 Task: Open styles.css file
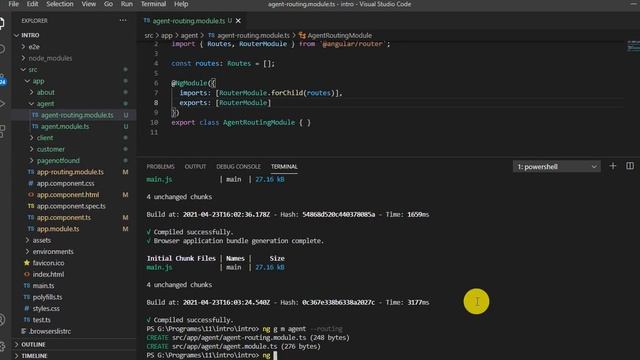[46, 309]
